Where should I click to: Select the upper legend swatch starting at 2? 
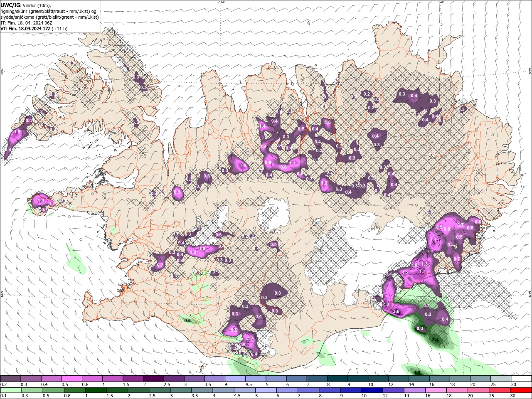click(154, 379)
